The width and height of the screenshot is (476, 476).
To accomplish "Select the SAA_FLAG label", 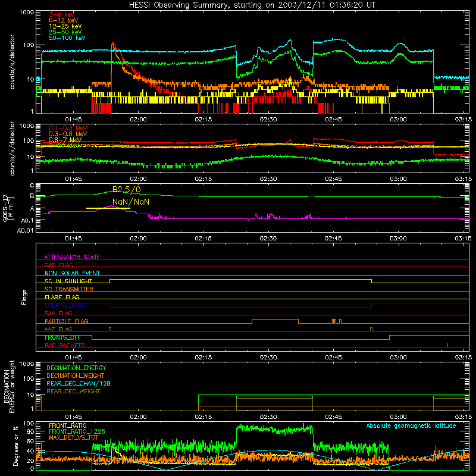I will [58, 313].
